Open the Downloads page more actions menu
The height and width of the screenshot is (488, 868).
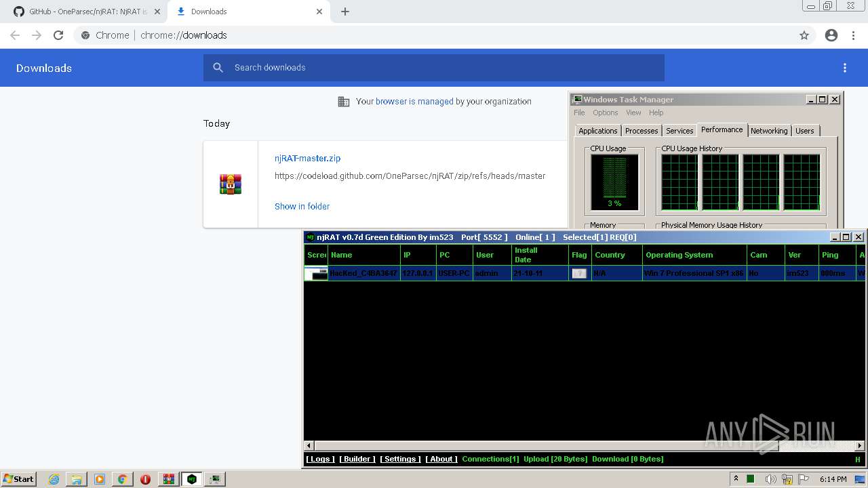pyautogui.click(x=845, y=68)
